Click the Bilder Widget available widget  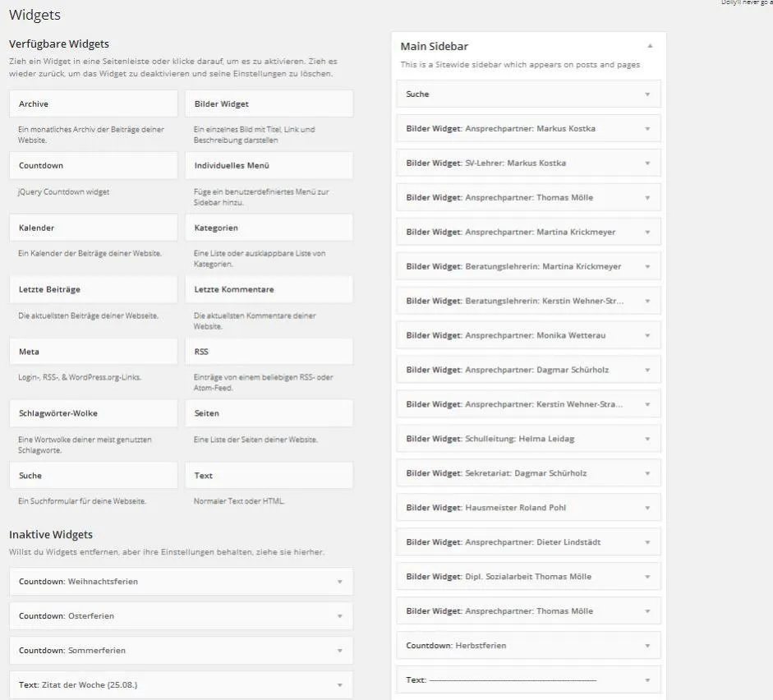pos(269,104)
